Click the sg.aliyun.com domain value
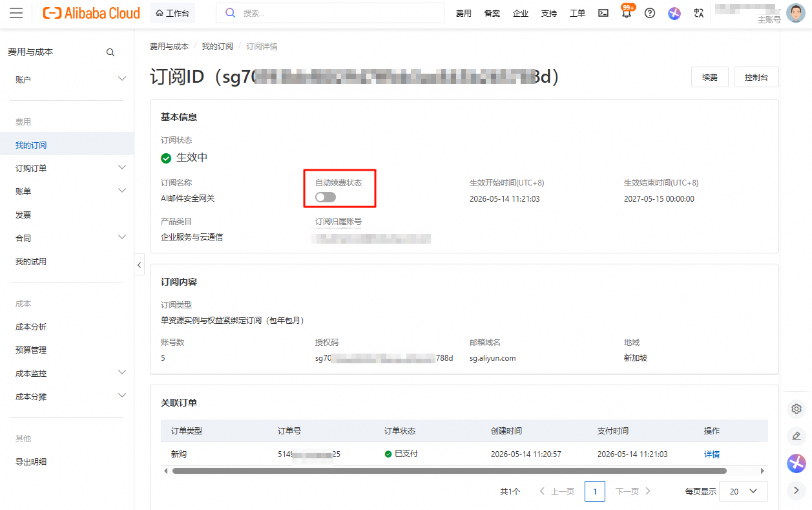Screen dimensions: 812x510 coord(493,357)
